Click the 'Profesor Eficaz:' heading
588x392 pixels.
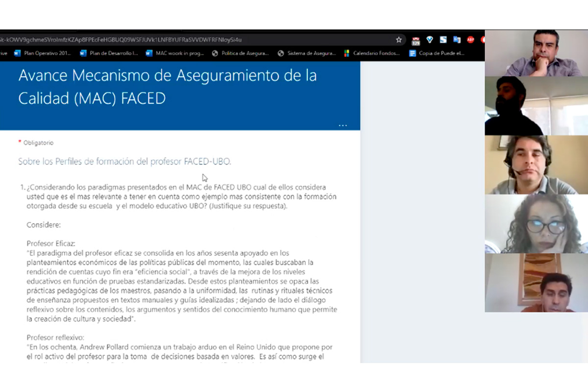click(x=51, y=243)
